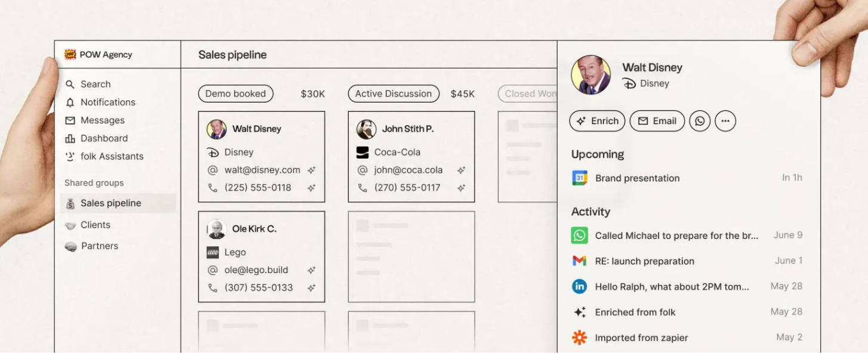Enrich the john@coca.cola email sparkle icon
This screenshot has width=868, height=353.
(461, 170)
